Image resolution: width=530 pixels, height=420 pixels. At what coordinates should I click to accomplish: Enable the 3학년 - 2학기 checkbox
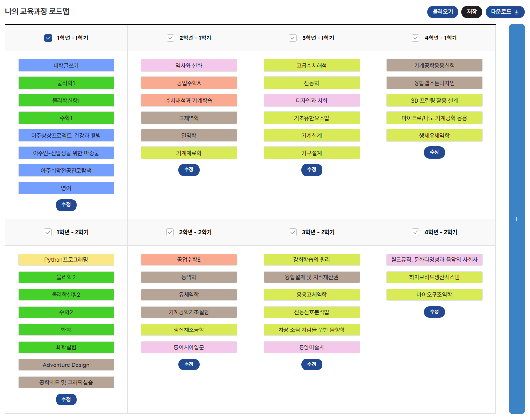click(293, 232)
